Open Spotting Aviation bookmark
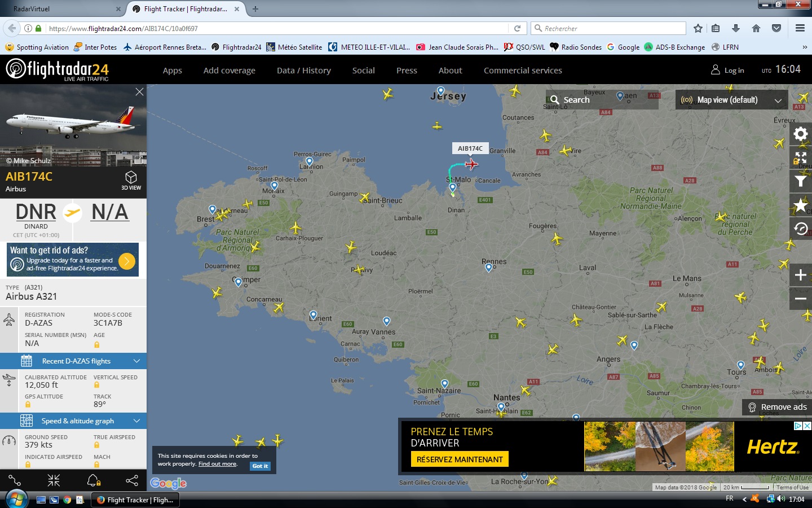812x508 pixels. coord(37,47)
